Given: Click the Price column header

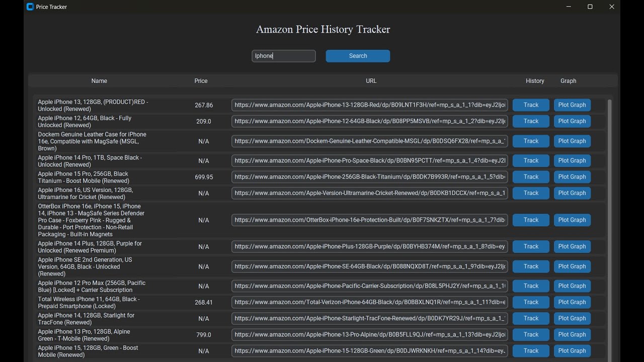Looking at the screenshot, I should tap(201, 81).
